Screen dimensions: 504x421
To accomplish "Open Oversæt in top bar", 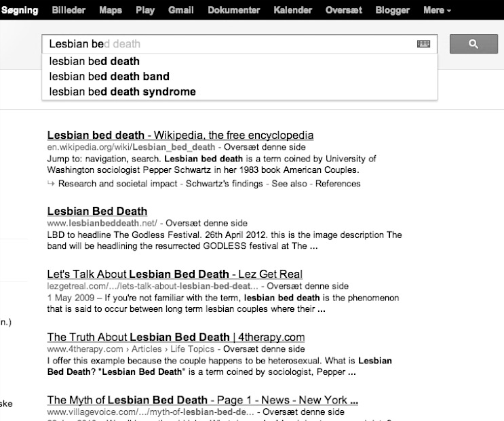I will pos(344,10).
